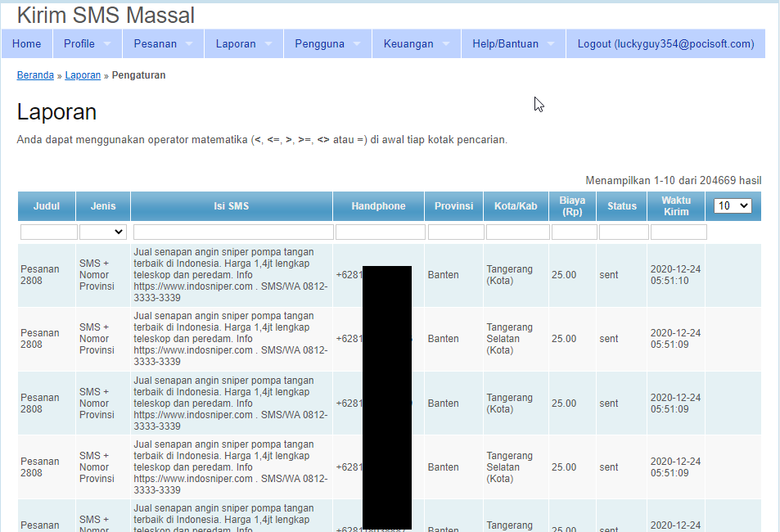The height and width of the screenshot is (532, 780).
Task: Go to the Home menu item
Action: point(27,44)
